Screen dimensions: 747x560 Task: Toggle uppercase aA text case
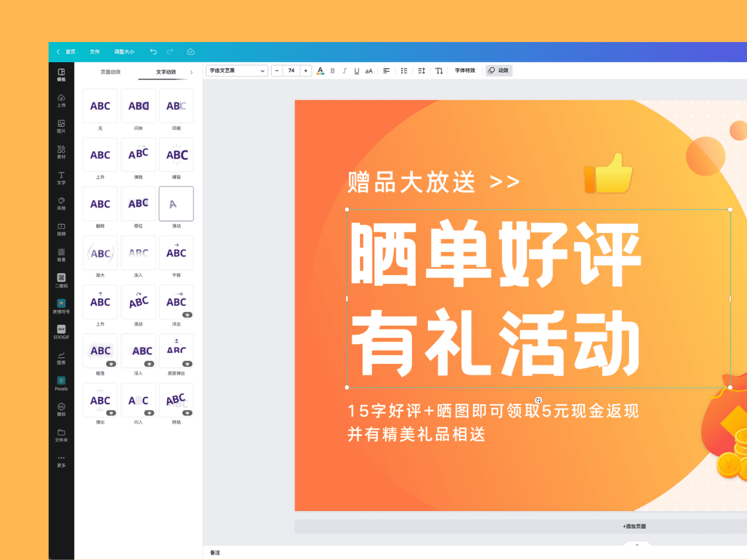pyautogui.click(x=369, y=71)
